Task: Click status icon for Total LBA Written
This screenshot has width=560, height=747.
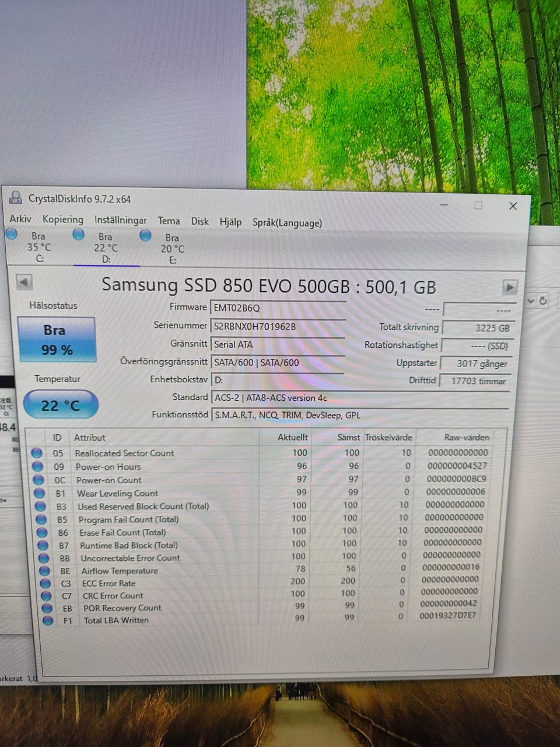Action: (x=48, y=620)
